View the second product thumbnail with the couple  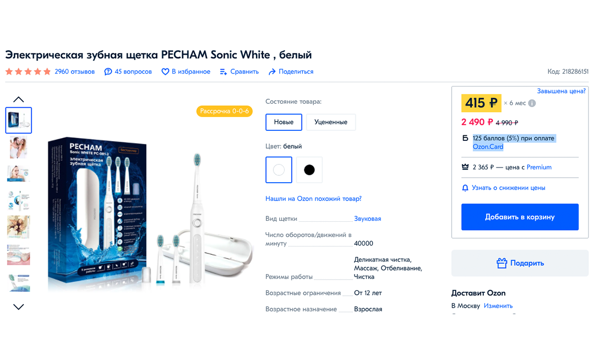(18, 147)
